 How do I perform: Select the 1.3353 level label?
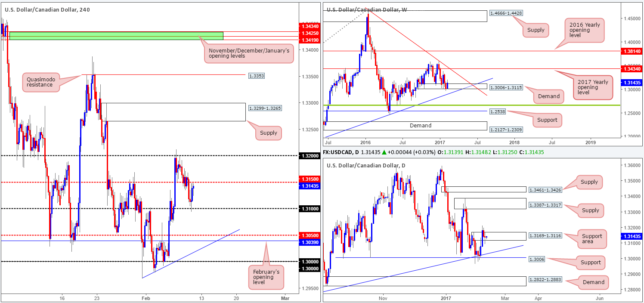pos(256,76)
